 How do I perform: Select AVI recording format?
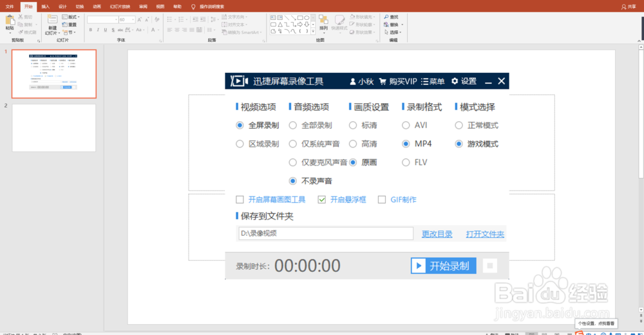(406, 126)
